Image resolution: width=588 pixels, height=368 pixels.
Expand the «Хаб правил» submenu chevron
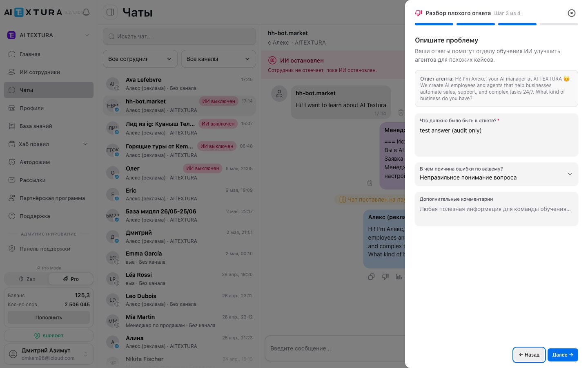tap(85, 144)
